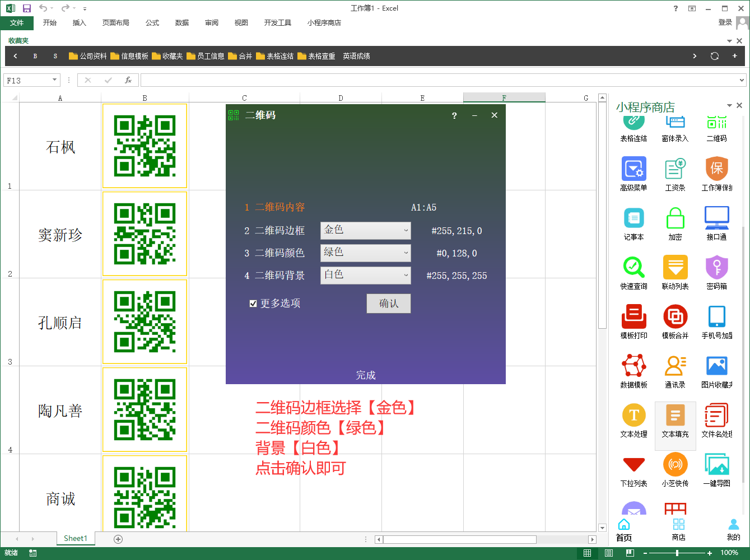Open the 通讯录 contacts icon
The image size is (750, 560).
click(x=675, y=366)
